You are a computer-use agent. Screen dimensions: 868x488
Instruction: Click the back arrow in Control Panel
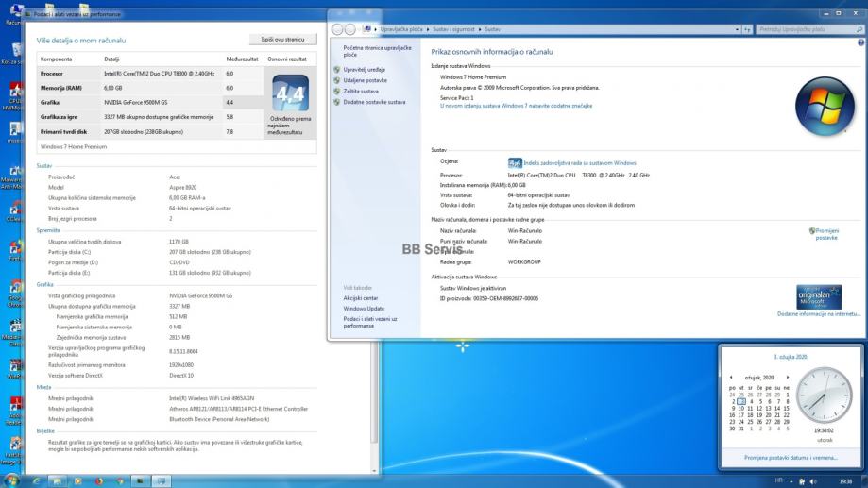338,29
